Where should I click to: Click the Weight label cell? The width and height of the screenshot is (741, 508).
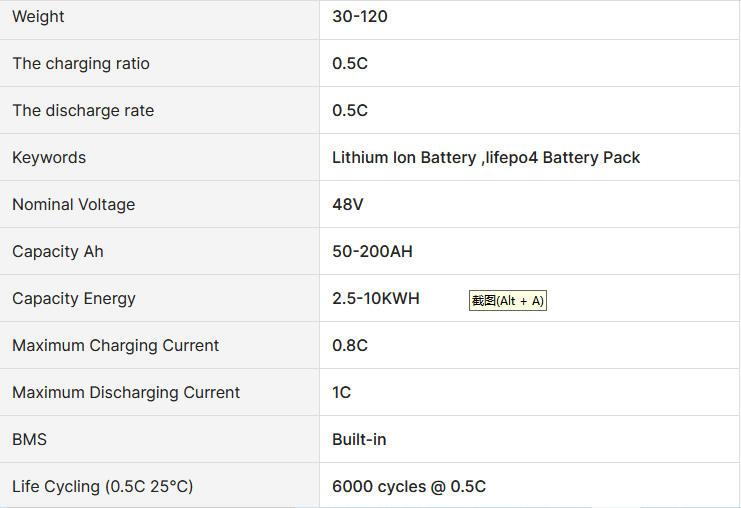click(38, 17)
